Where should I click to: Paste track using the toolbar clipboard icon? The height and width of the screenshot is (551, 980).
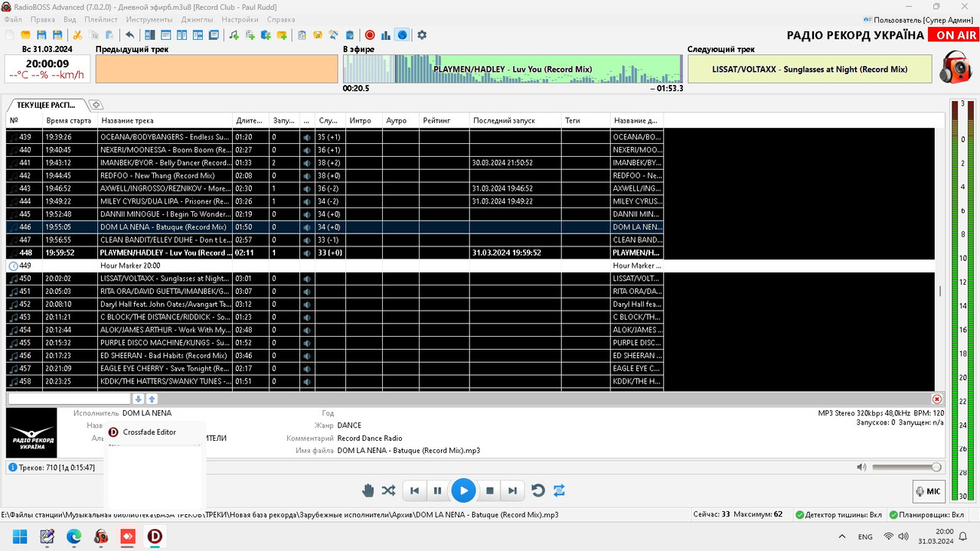pyautogui.click(x=109, y=35)
